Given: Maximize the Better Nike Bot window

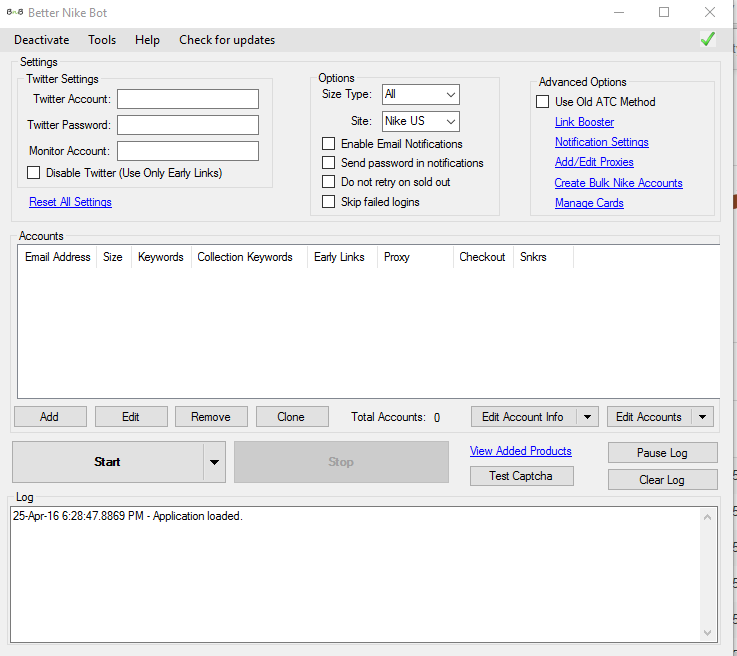Looking at the screenshot, I should point(664,12).
